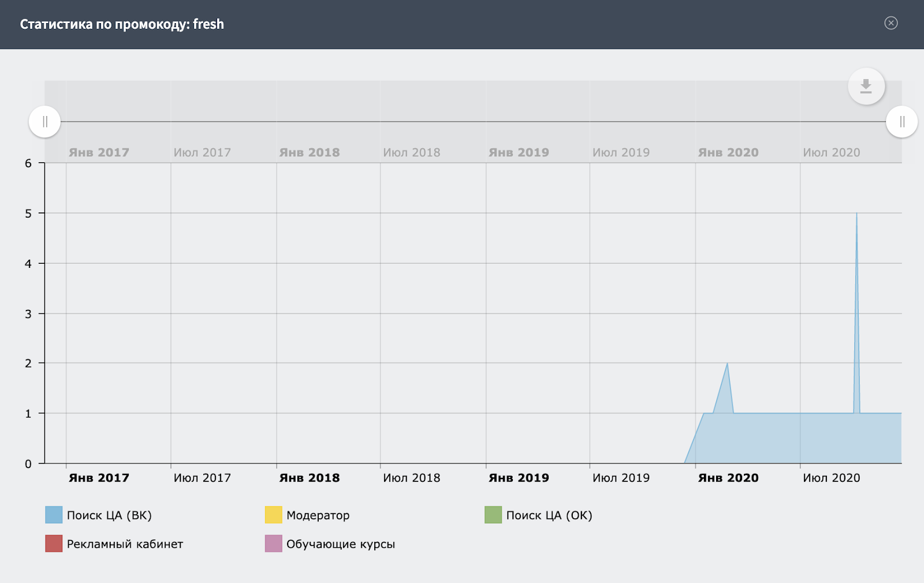
Task: Click the Янв 2020 label in range selector
Action: (728, 152)
